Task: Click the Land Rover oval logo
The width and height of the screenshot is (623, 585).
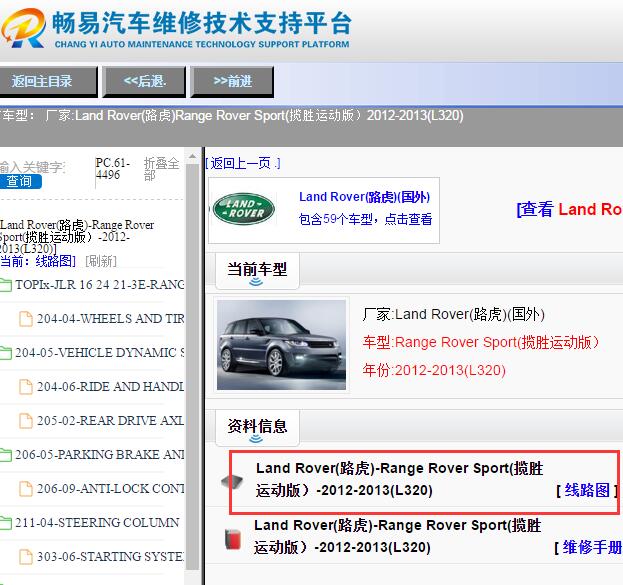Action: pos(244,209)
